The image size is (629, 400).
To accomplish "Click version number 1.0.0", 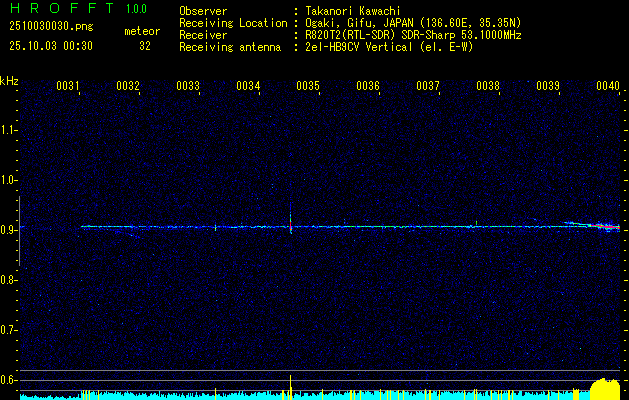I will click(136, 8).
